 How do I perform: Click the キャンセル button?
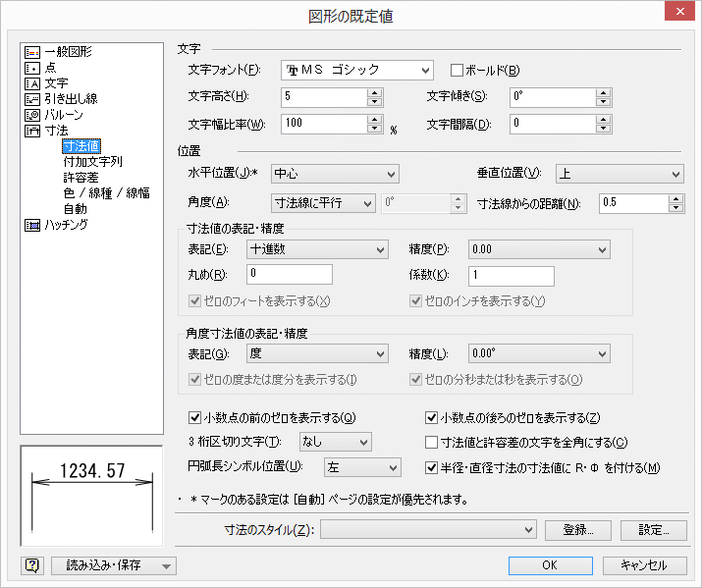tap(645, 565)
